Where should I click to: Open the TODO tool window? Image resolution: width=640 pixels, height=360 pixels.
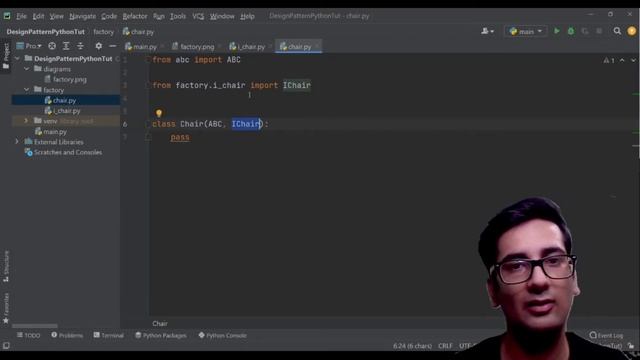(x=29, y=336)
